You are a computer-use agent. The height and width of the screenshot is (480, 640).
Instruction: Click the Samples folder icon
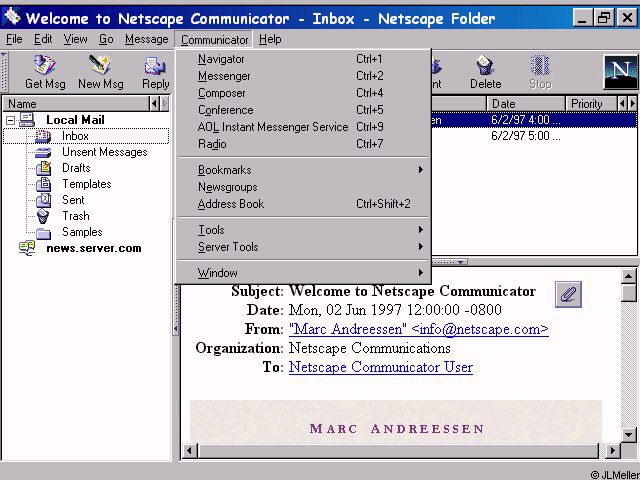(x=43, y=233)
